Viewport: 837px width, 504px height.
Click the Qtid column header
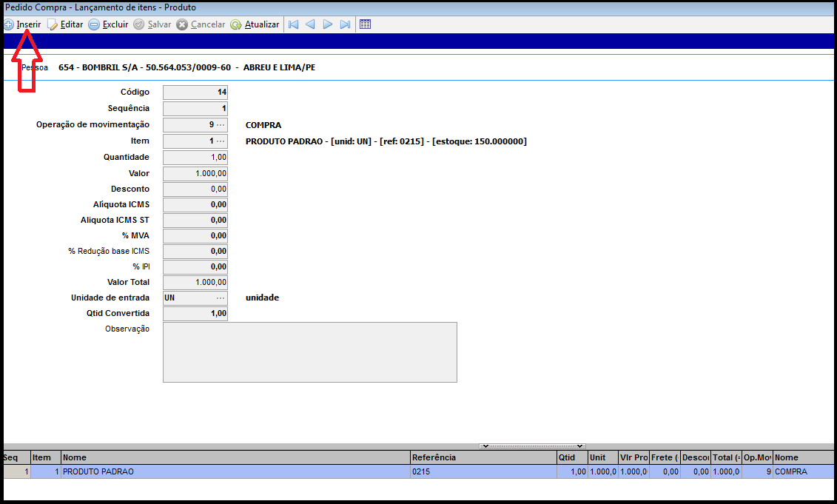[571, 457]
